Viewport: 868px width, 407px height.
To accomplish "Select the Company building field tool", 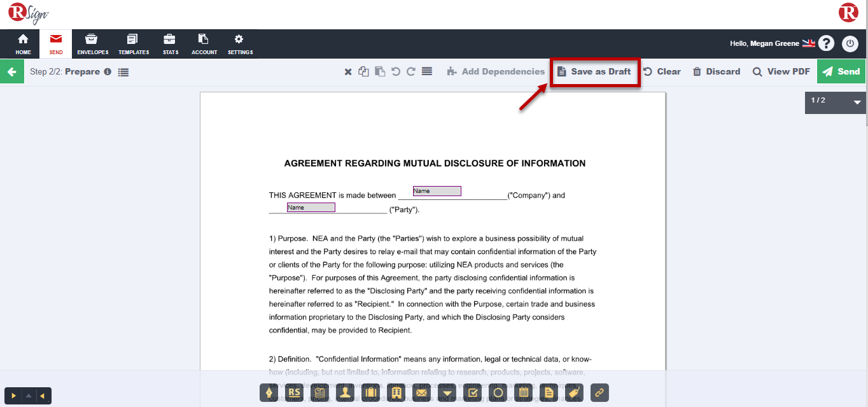I will pyautogui.click(x=396, y=393).
